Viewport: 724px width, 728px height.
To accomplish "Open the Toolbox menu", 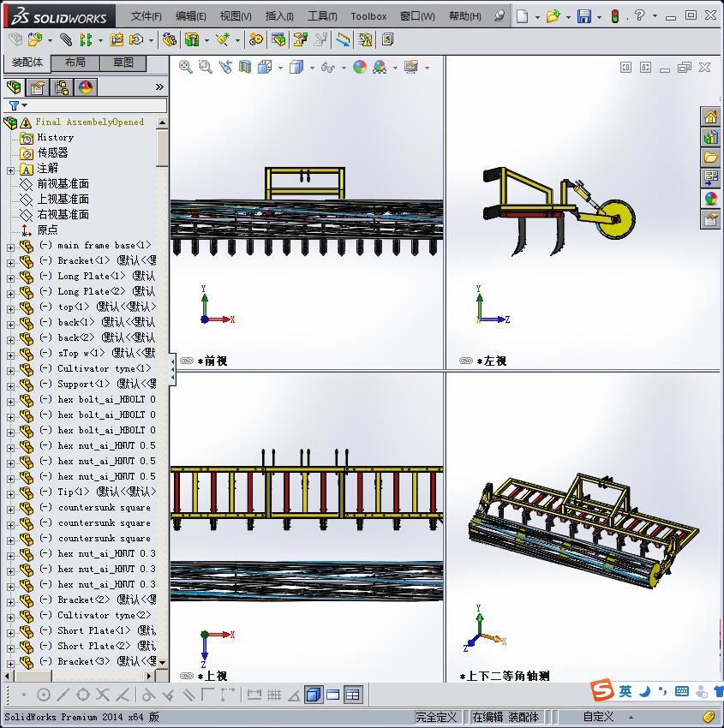I will coord(368,16).
